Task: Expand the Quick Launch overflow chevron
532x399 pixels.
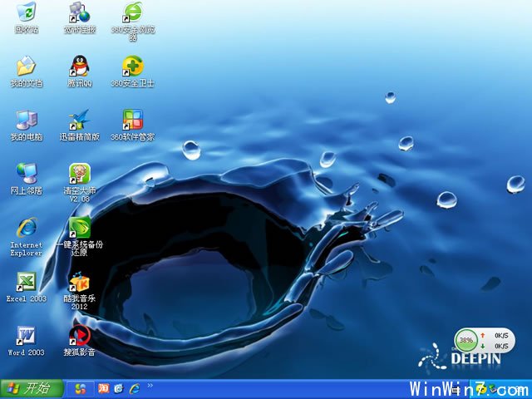Action: coord(150,387)
